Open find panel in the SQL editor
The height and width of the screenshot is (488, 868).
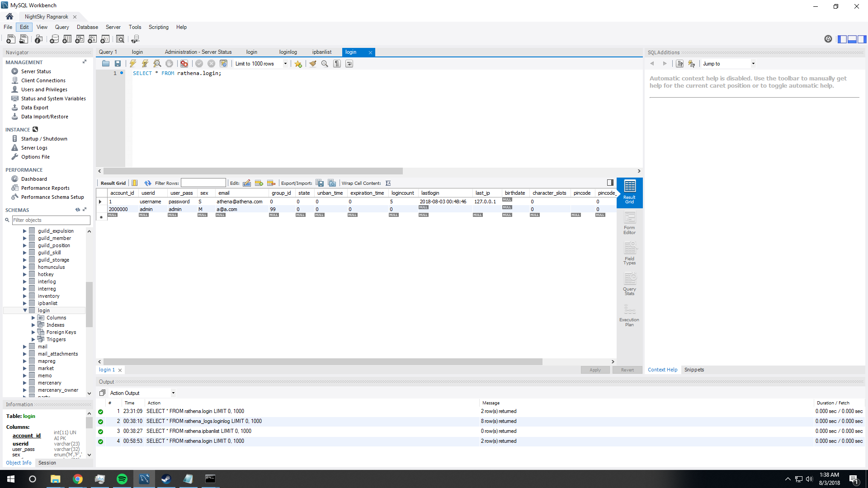point(325,64)
